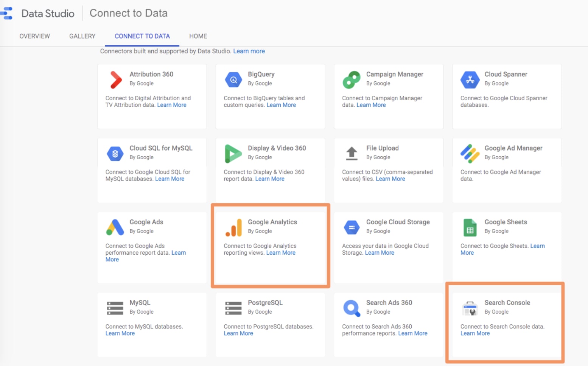Click the Cloud Spanner databases description text
588x367 pixels.
(504, 101)
